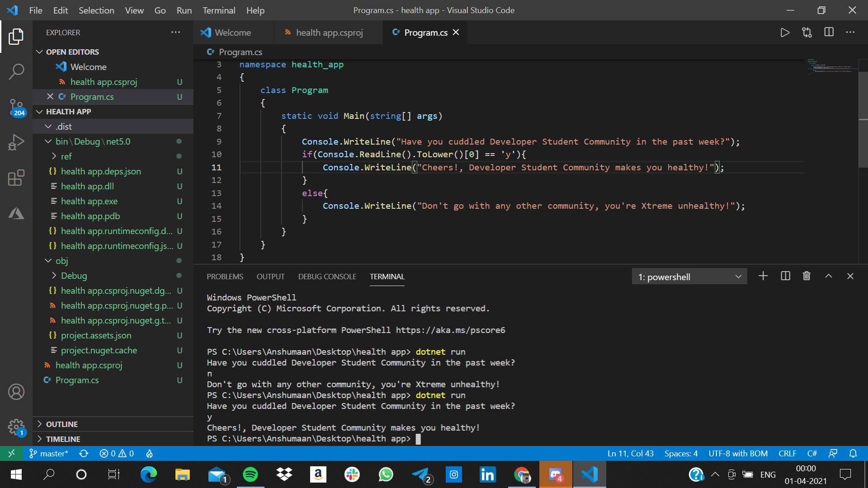Expand the OUTLINE section
The height and width of the screenshot is (488, 868).
click(62, 424)
